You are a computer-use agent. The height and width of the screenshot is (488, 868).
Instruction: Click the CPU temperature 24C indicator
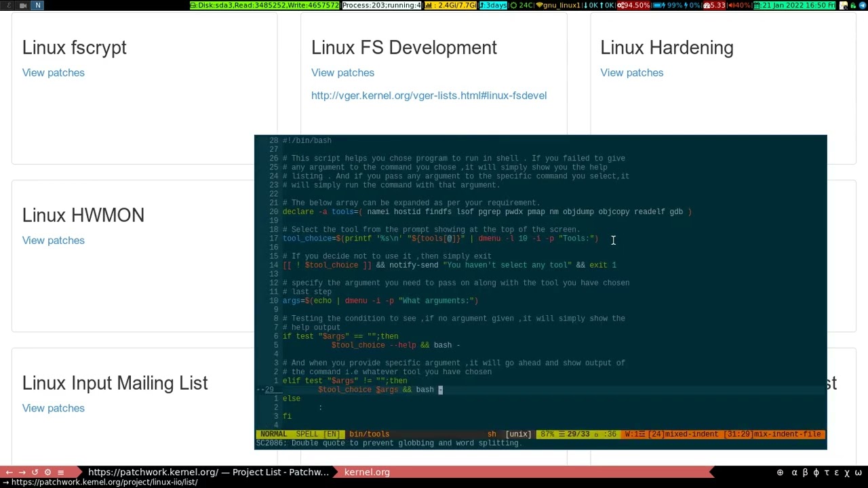[522, 5]
